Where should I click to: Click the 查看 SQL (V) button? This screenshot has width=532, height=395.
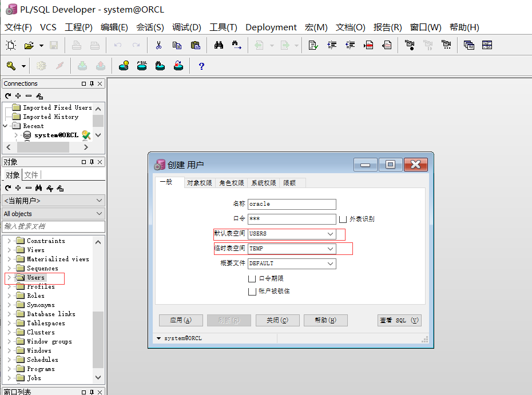click(x=399, y=321)
